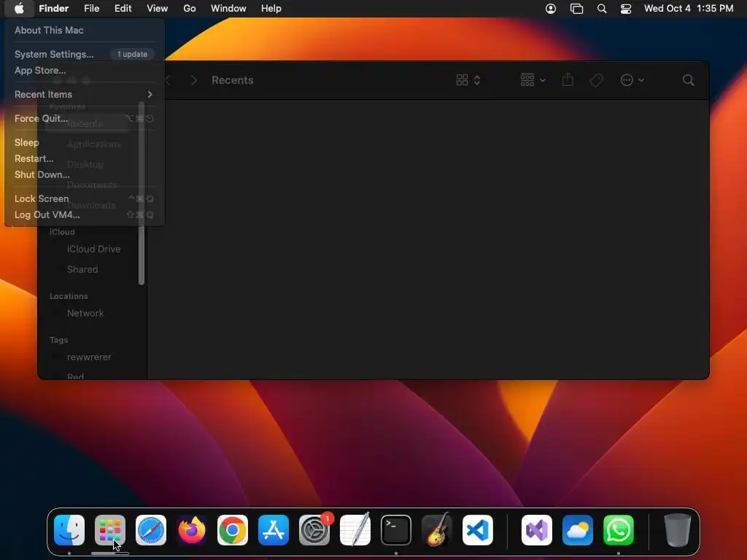Open Firefox from the Dock
Viewport: 747px width, 560px height.
pos(192,530)
